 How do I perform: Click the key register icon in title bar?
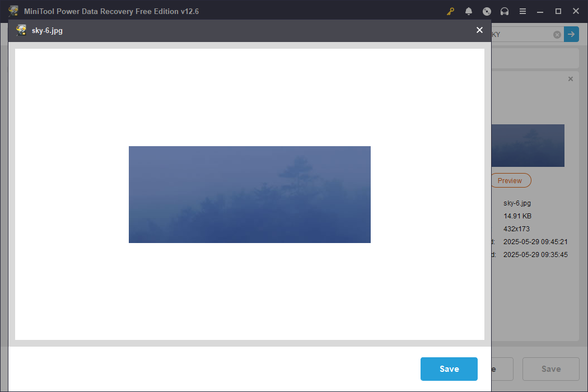[450, 11]
